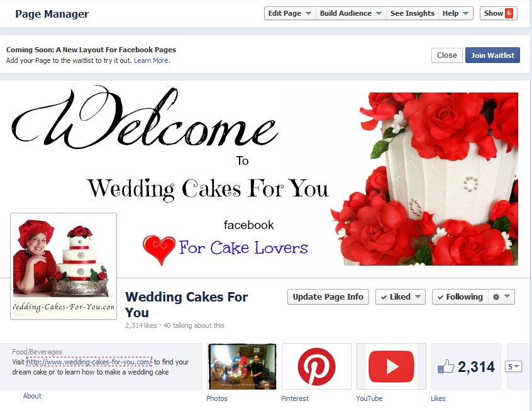Click the YouTube label link

click(x=369, y=398)
